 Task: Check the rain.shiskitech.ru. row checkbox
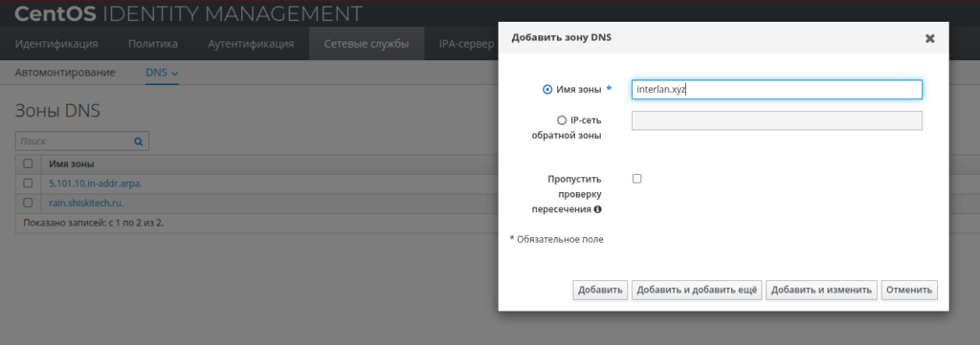coord(28,203)
